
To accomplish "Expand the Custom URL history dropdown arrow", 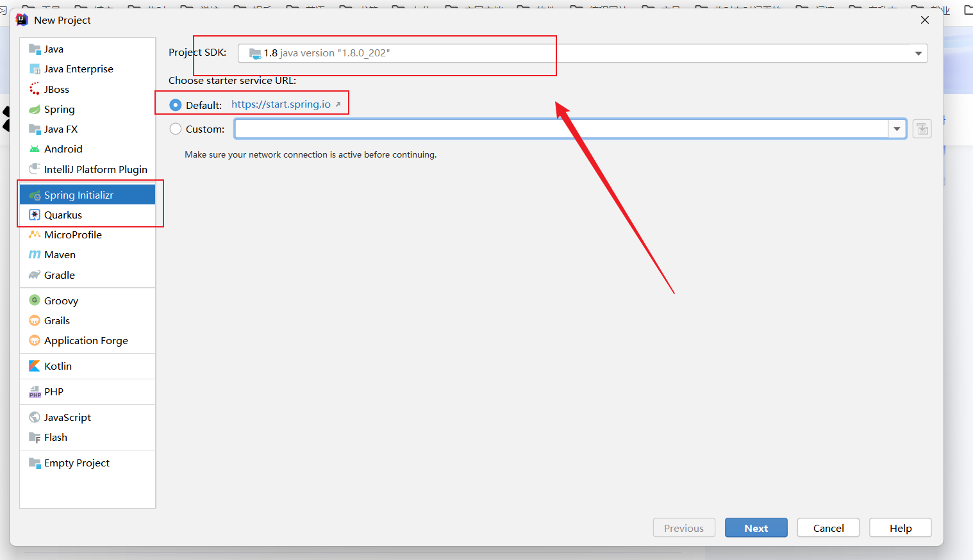I will coord(897,129).
